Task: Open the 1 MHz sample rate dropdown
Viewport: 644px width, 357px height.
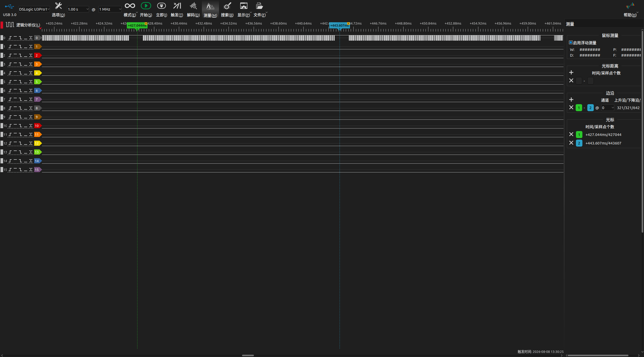Action: click(x=110, y=9)
